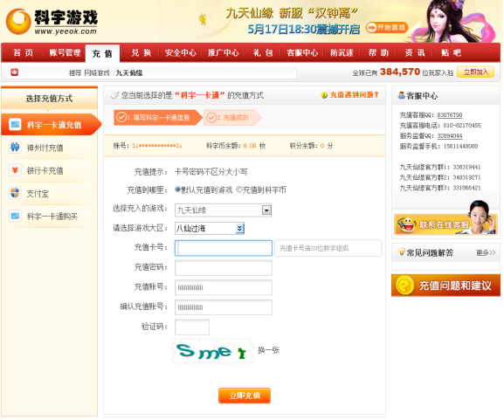Open the 选择充入的游戏 dropdown
504x420 pixels.
point(223,210)
